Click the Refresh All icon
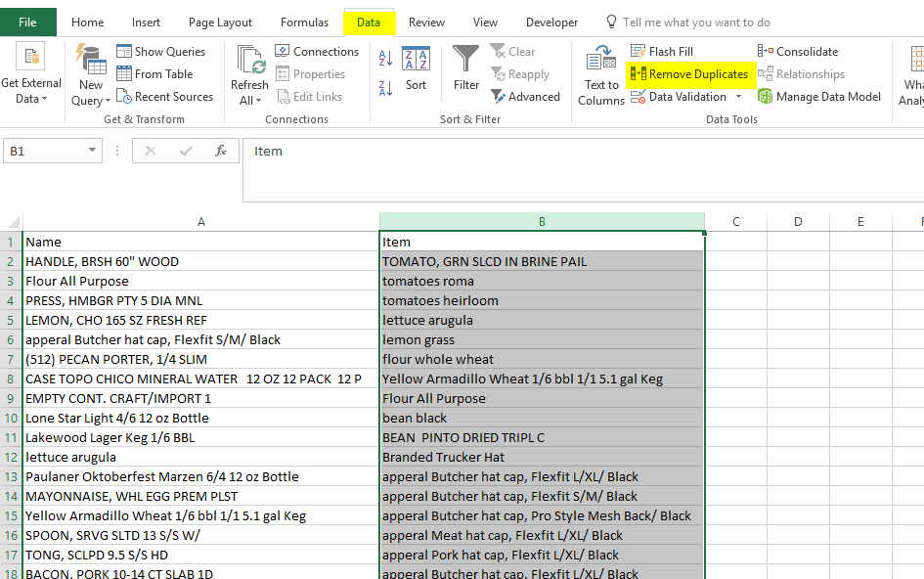 [x=251, y=60]
